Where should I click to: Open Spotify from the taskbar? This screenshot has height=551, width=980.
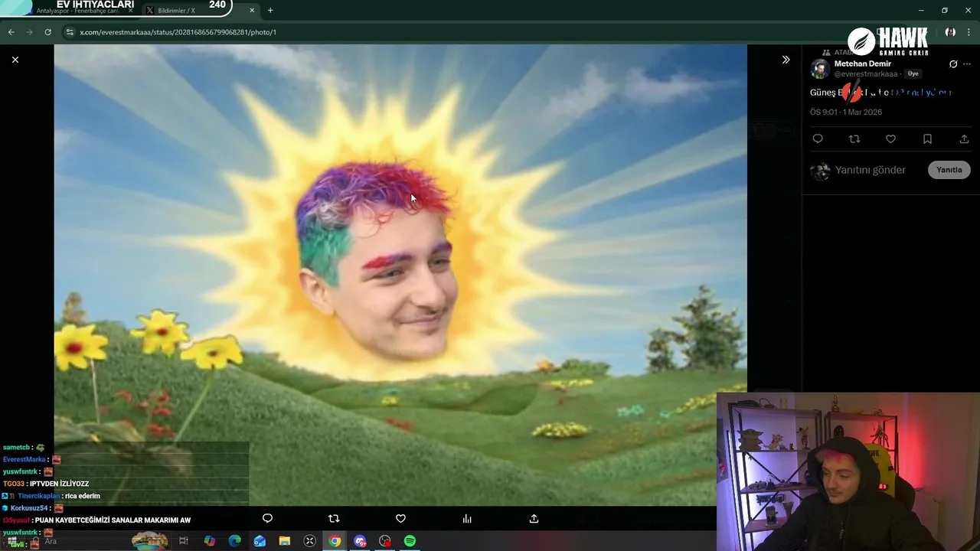(410, 541)
